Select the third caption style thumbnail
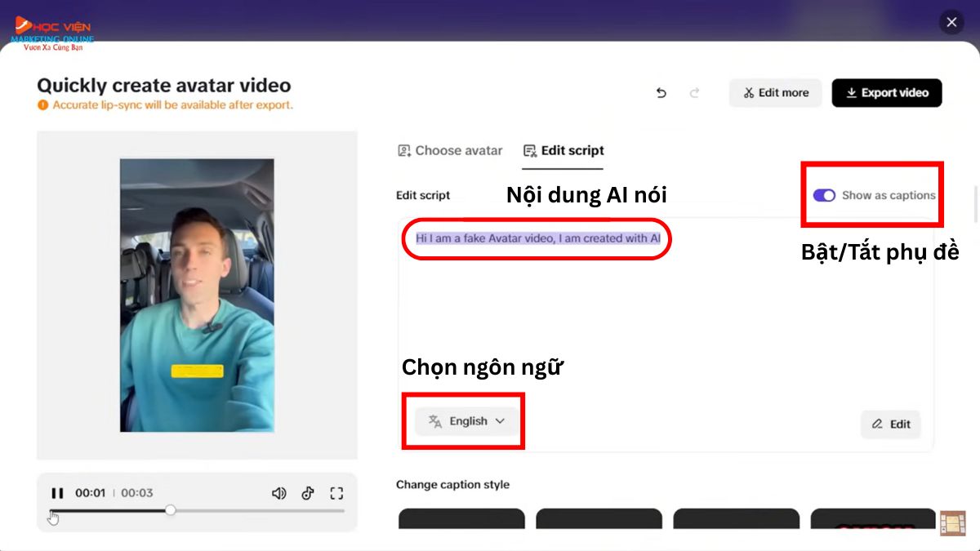Screen dimensions: 980x551 736,519
